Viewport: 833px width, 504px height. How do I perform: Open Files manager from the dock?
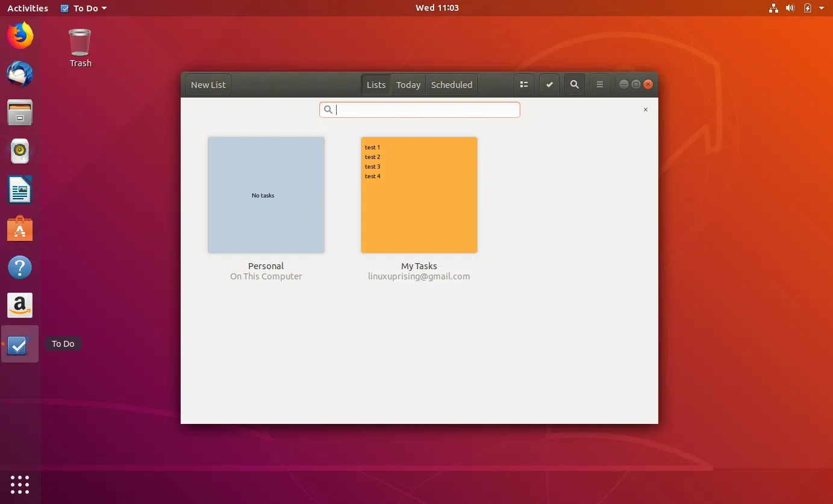pyautogui.click(x=20, y=113)
